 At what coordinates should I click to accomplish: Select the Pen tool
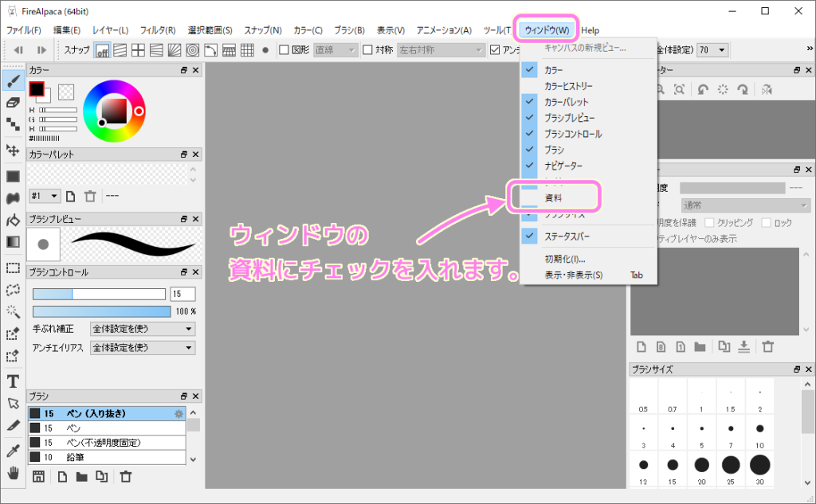click(x=11, y=79)
